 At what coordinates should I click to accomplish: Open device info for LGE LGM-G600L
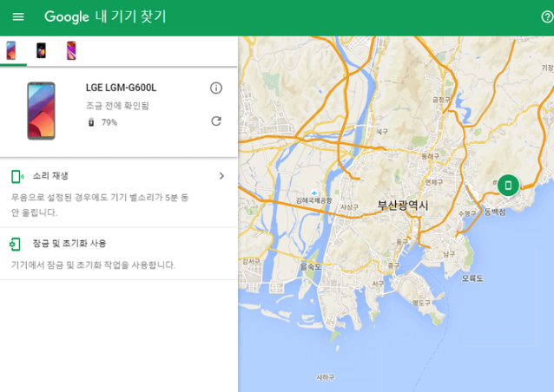point(216,88)
